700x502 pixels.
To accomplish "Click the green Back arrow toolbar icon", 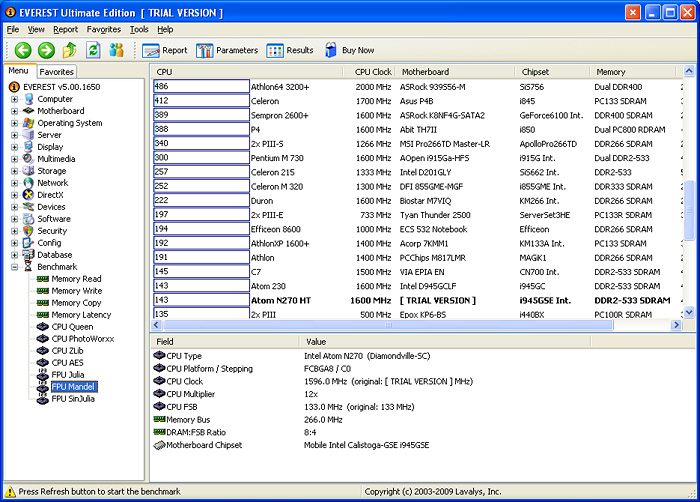I will tap(23, 50).
